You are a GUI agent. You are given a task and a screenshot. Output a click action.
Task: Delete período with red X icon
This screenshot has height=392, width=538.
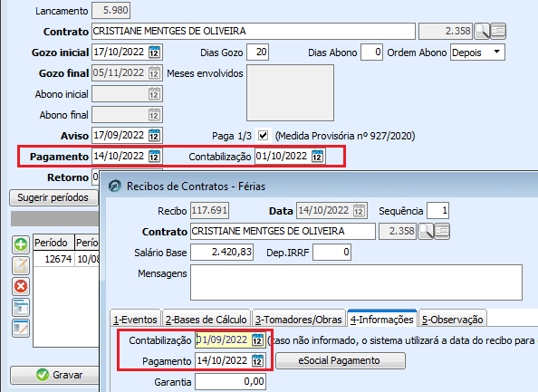pyautogui.click(x=21, y=286)
